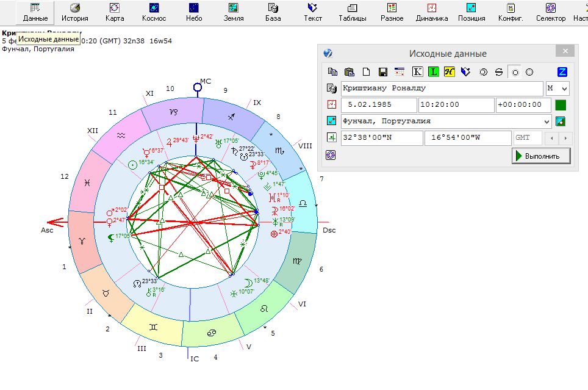Open Позиция in the main toolbar
This screenshot has height=390, width=588.
[x=471, y=12]
